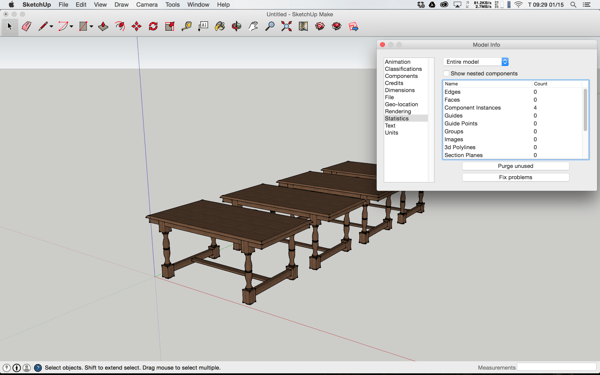Select Geo-location in Model Info list

[401, 104]
